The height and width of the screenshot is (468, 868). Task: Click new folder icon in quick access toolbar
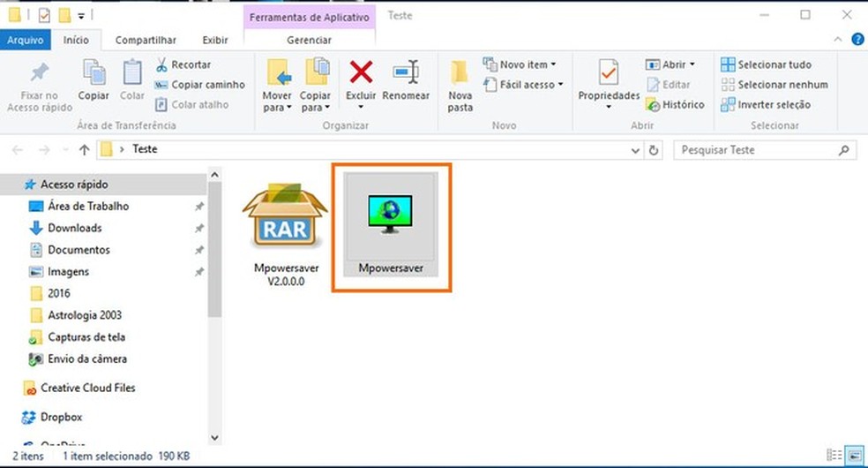pyautogui.click(x=64, y=16)
